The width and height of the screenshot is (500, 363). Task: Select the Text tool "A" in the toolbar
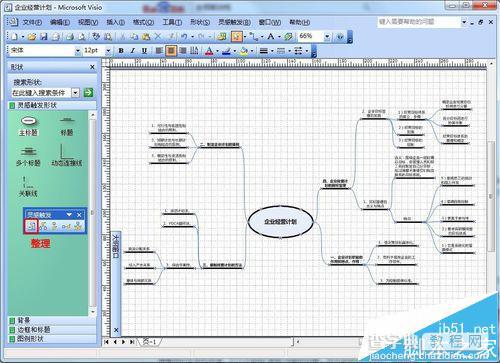click(271, 36)
